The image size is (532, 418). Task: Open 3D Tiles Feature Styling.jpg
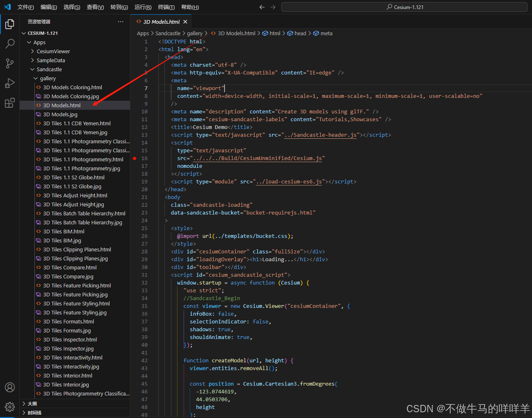(x=75, y=312)
